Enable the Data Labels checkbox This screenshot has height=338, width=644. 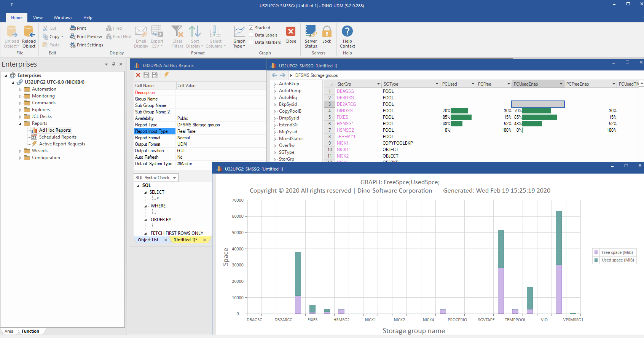[x=251, y=35]
